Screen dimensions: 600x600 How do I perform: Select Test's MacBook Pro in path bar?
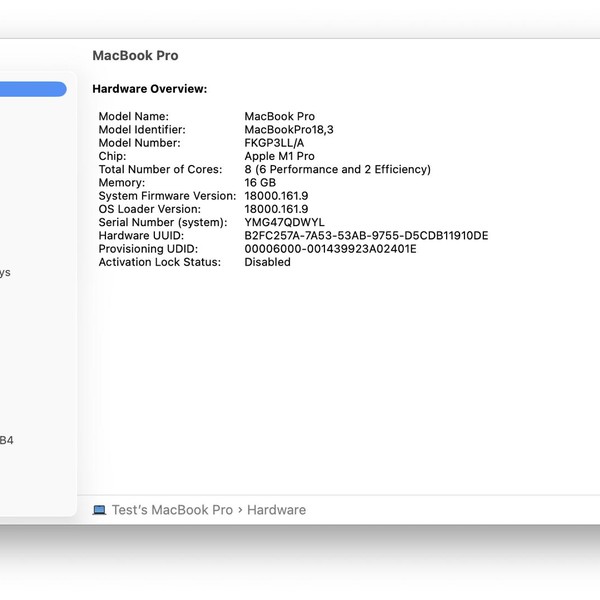coord(172,510)
